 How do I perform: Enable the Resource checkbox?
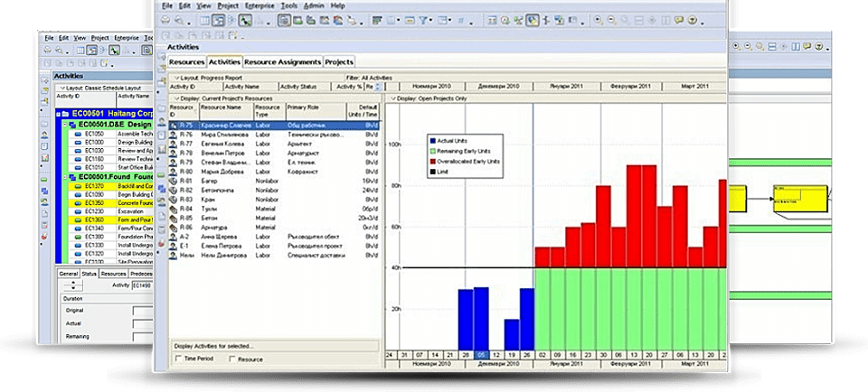click(231, 359)
